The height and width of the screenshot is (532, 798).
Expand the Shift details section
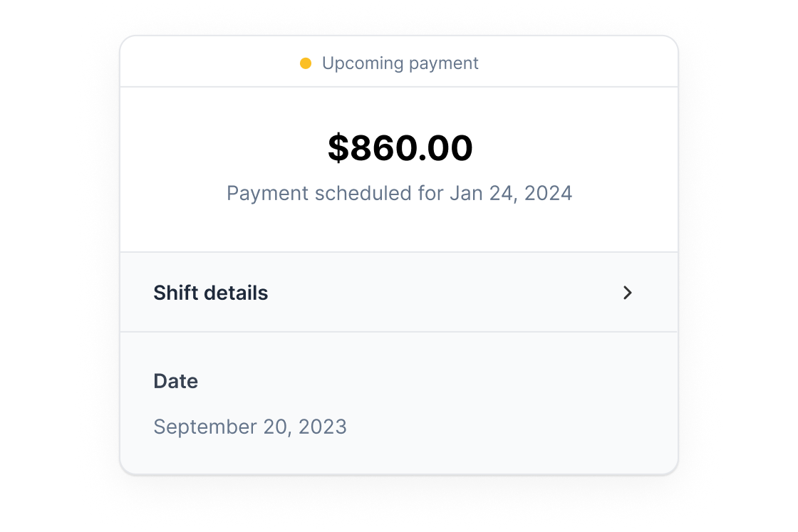(x=399, y=293)
